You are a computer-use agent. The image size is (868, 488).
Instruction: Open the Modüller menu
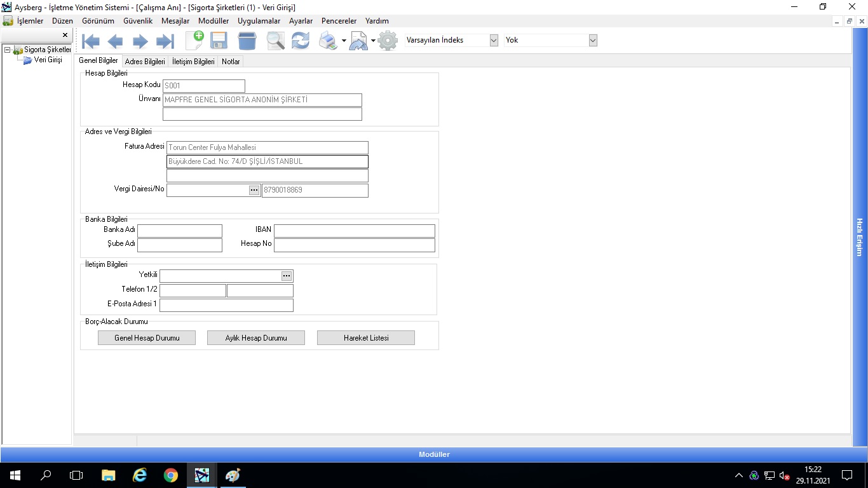coord(214,21)
